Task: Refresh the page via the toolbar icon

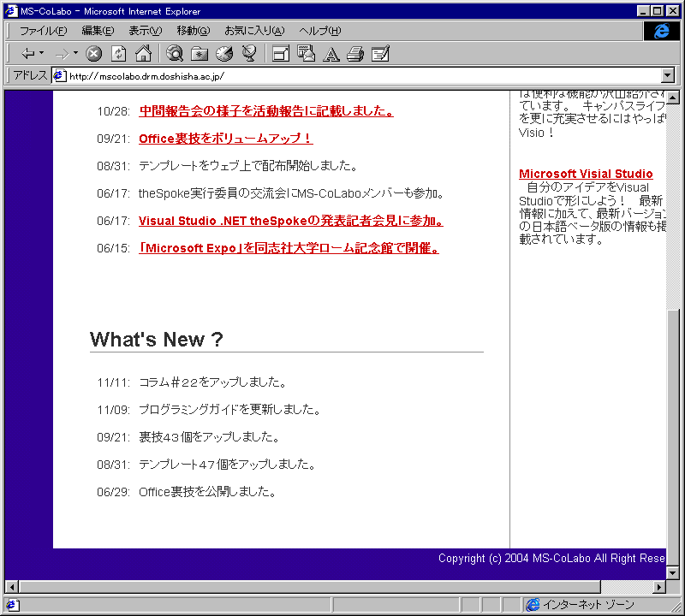Action: 118,54
